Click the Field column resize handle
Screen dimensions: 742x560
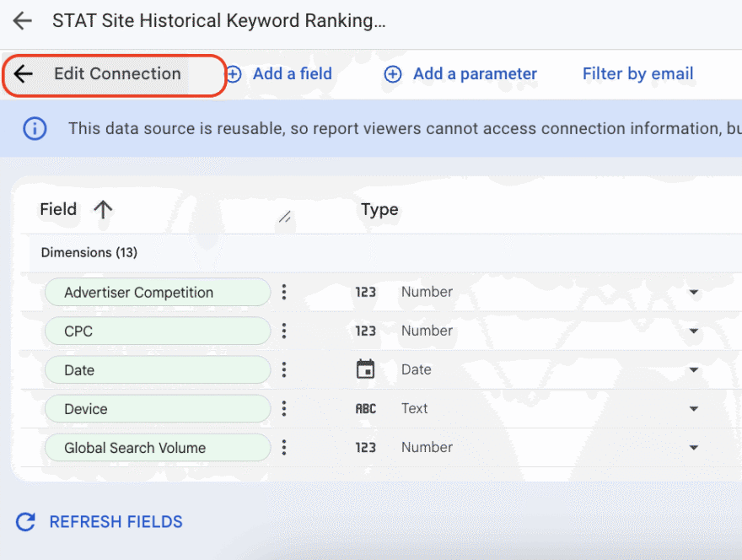(285, 218)
